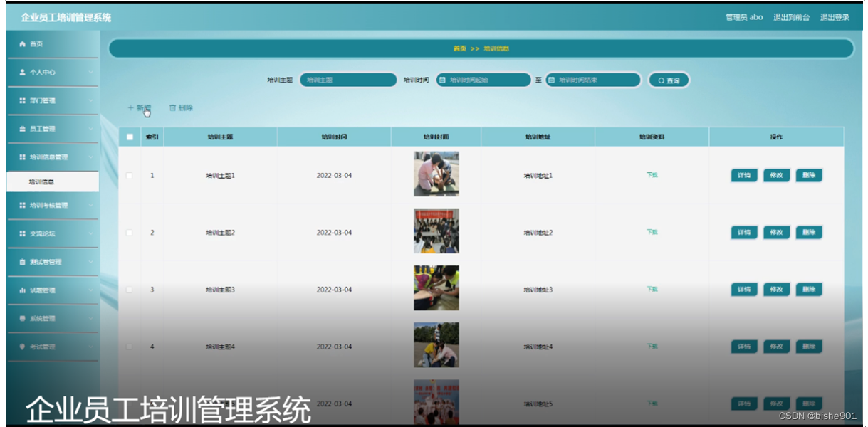Click the 新增 add button
This screenshot has height=427, width=868.
click(139, 108)
